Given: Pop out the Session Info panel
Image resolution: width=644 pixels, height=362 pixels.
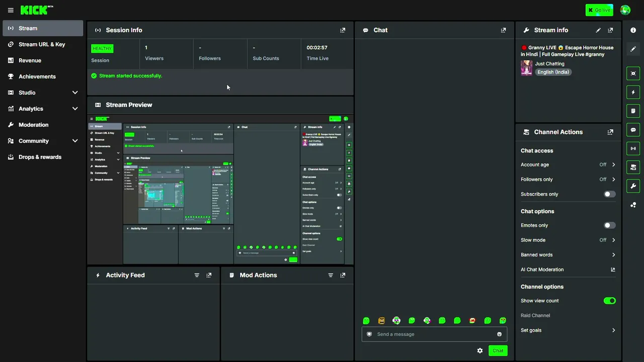Looking at the screenshot, I should pyautogui.click(x=343, y=30).
